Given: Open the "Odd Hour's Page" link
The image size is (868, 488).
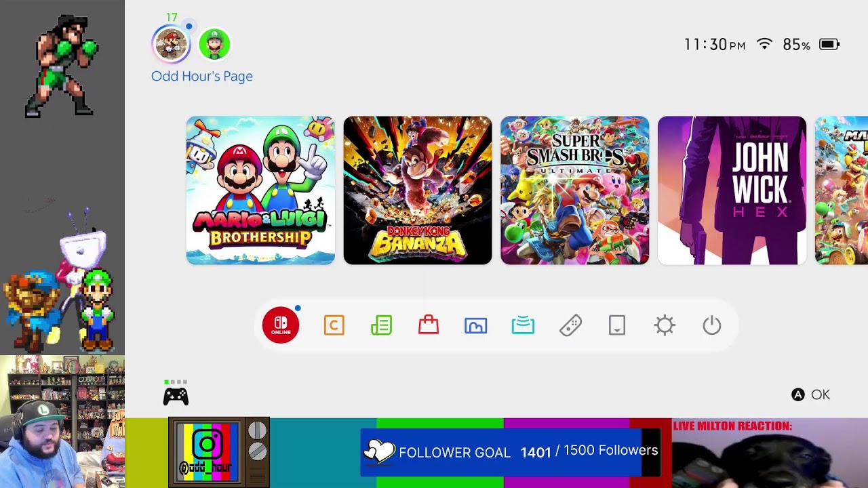Looking at the screenshot, I should (202, 76).
